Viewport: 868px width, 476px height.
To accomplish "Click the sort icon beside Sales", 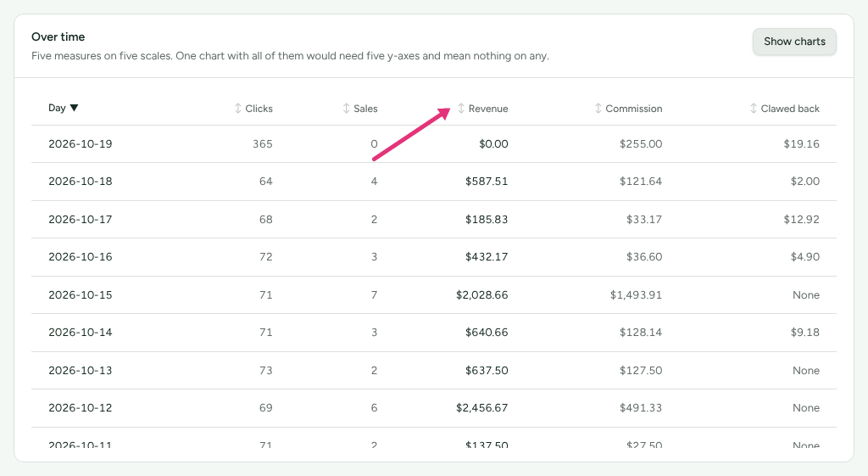I will coord(346,109).
